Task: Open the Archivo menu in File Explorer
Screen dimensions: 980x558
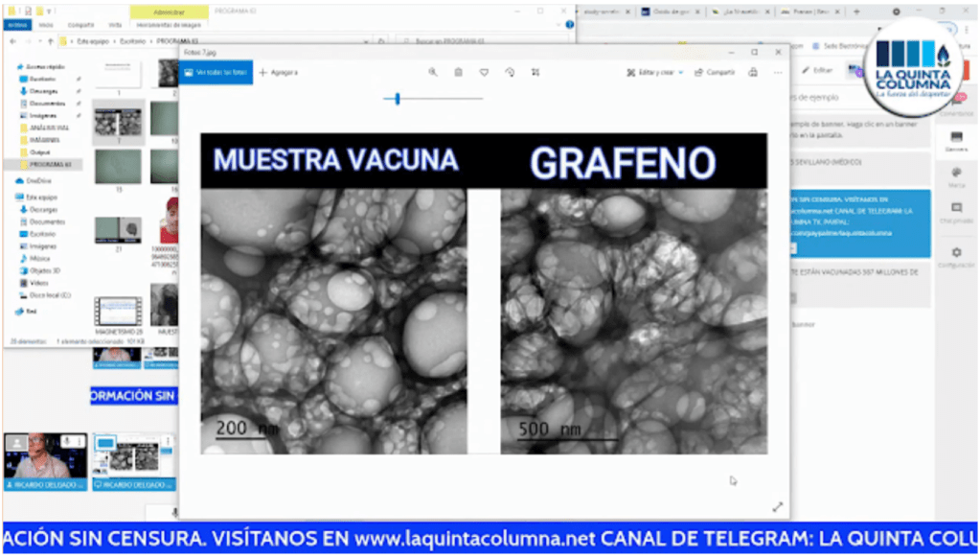Action: tap(17, 25)
